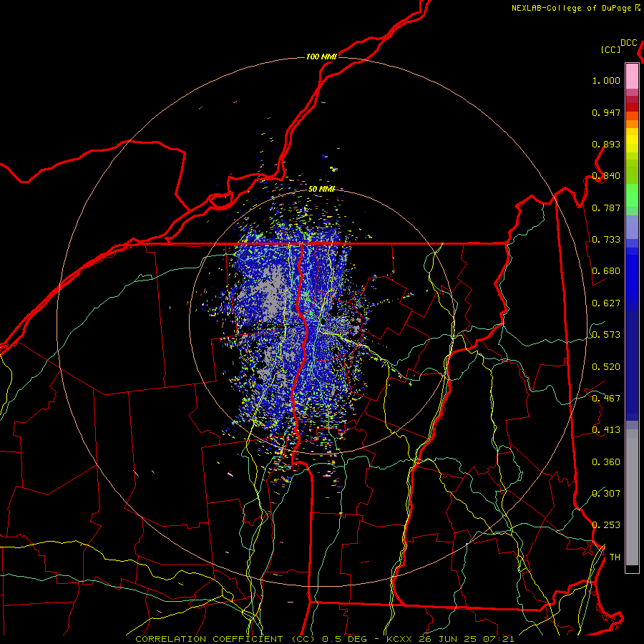Screen dimensions: 644x644
Task: Pick the dark red segment of the color bar
Action: click(x=632, y=107)
